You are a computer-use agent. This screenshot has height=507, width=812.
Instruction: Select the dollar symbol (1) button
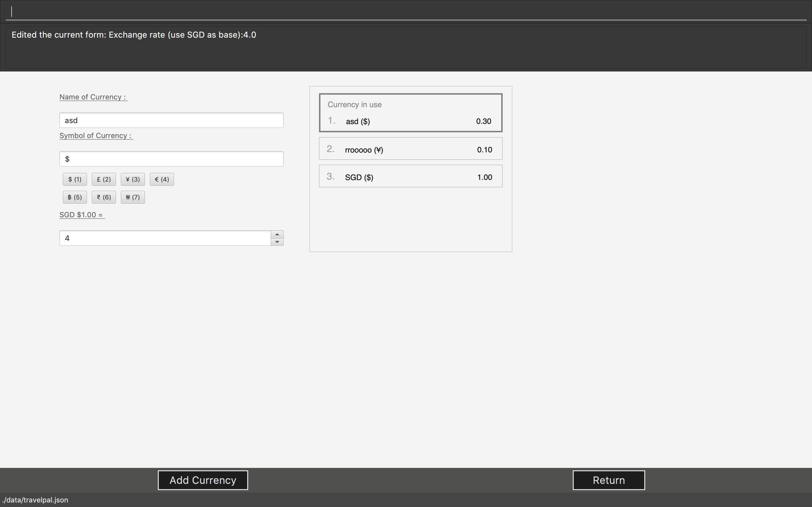(74, 179)
